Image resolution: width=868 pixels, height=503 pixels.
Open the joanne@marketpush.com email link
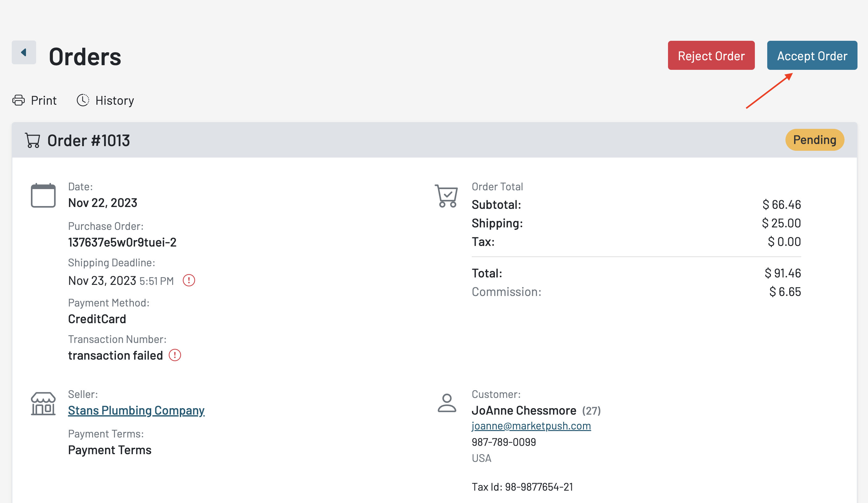click(531, 426)
